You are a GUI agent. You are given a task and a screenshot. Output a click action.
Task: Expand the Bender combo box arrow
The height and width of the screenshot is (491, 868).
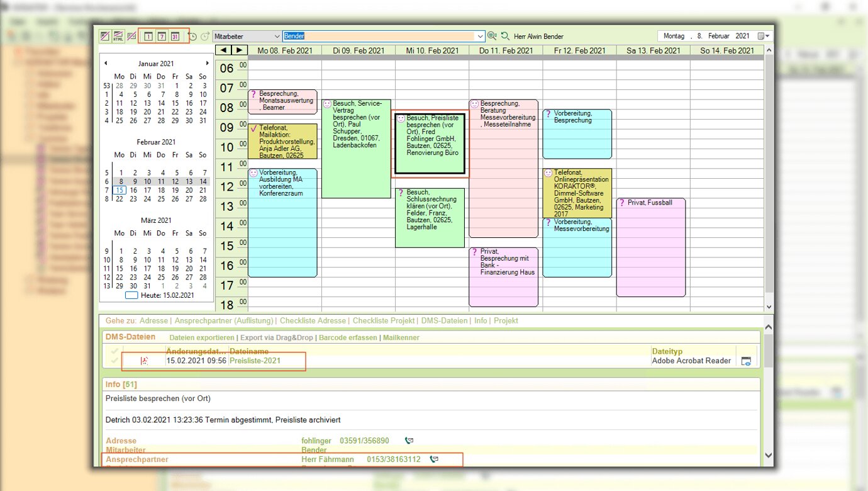(x=481, y=37)
